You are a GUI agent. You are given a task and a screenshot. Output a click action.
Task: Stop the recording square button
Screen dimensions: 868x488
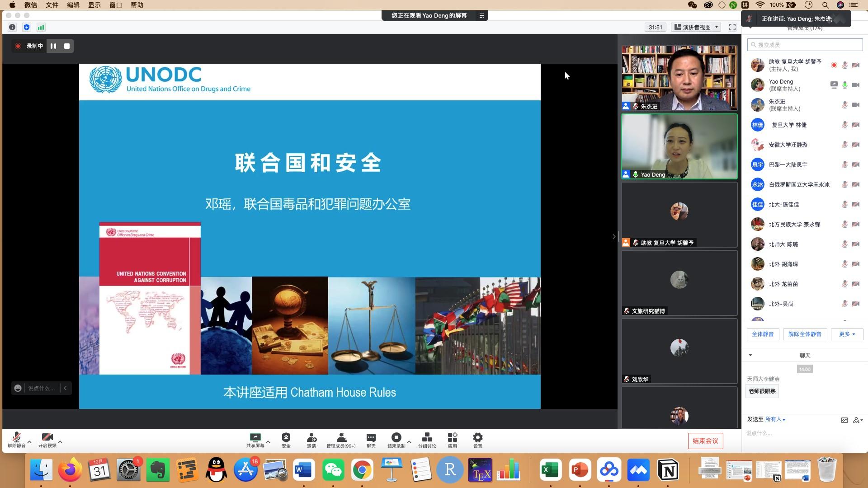pos(67,46)
